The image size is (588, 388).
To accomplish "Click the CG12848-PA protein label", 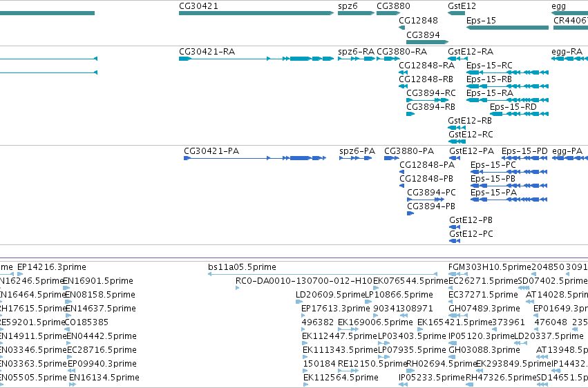I will point(427,165).
